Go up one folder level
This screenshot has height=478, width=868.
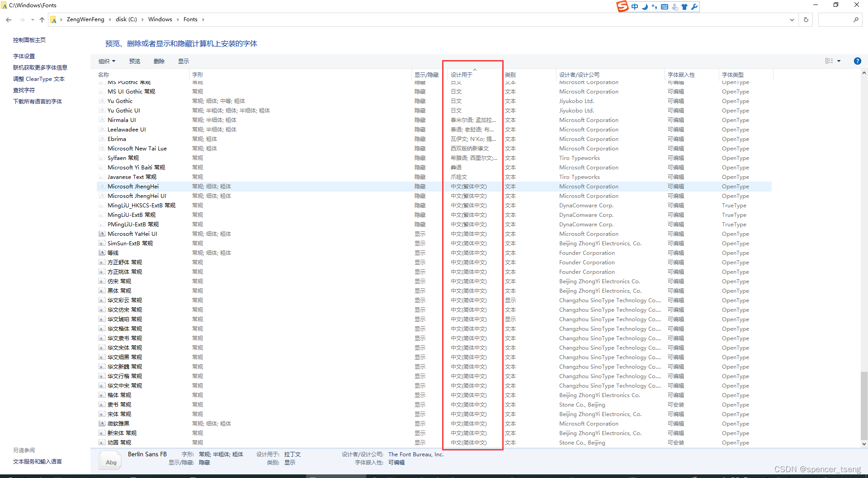[42, 19]
